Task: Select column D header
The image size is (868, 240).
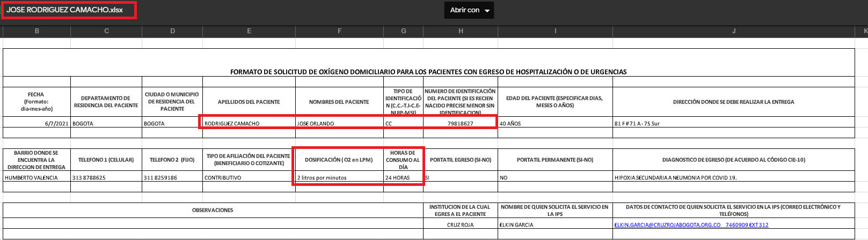Action: point(172,31)
